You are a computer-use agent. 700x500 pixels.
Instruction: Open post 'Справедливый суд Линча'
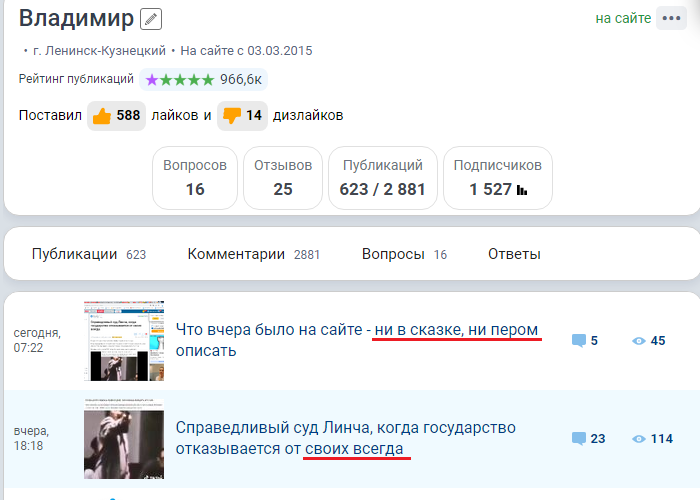346,438
